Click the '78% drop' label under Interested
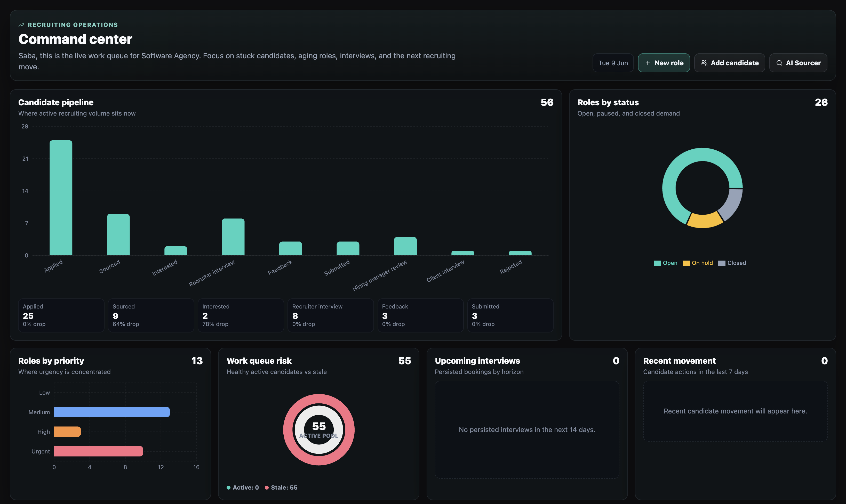Screen dimensions: 846x504 coord(216,324)
